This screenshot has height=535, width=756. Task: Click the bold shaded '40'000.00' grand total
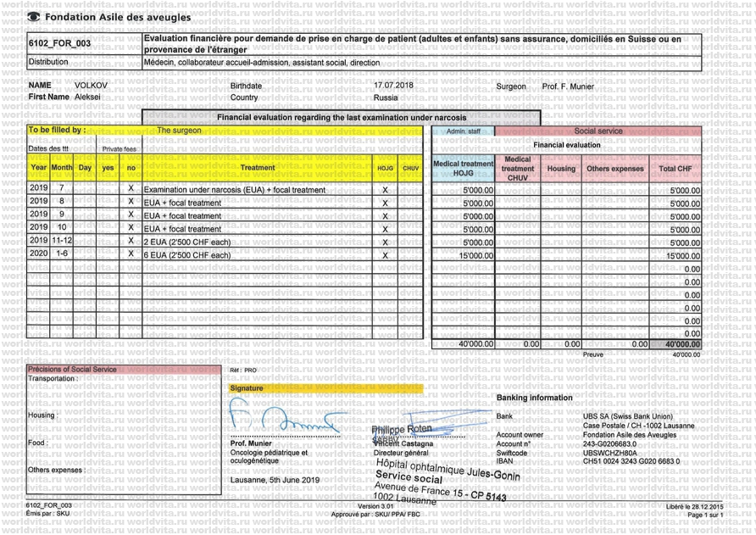(683, 344)
